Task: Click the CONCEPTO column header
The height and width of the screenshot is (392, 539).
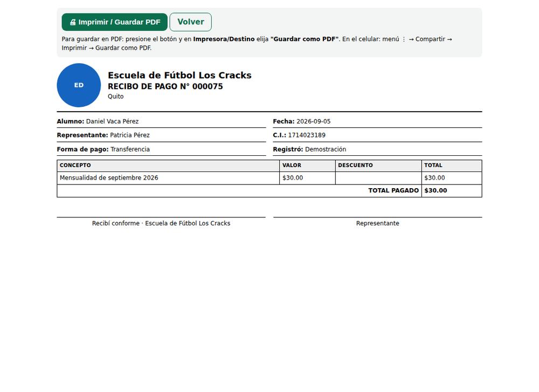Action: 168,166
